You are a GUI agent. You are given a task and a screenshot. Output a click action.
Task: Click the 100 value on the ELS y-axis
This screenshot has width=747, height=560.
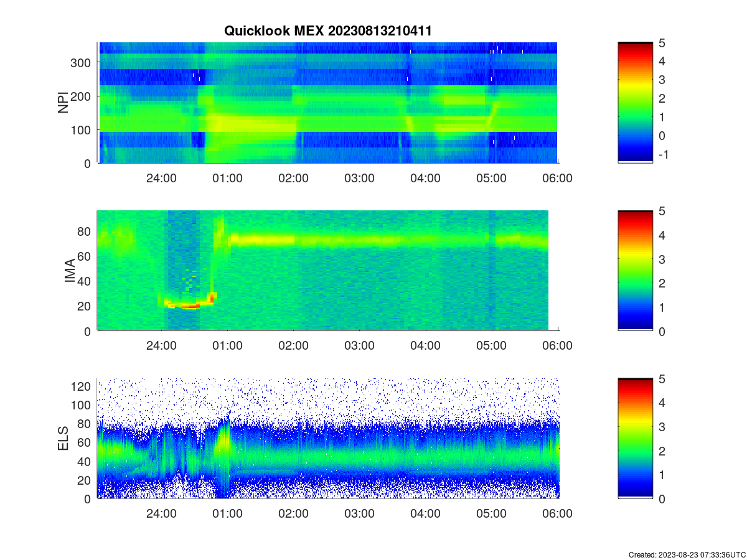82,405
